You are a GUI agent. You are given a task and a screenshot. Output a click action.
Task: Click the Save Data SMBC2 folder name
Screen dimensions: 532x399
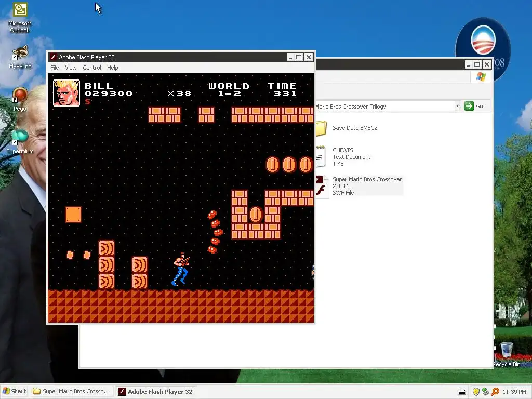pyautogui.click(x=355, y=128)
